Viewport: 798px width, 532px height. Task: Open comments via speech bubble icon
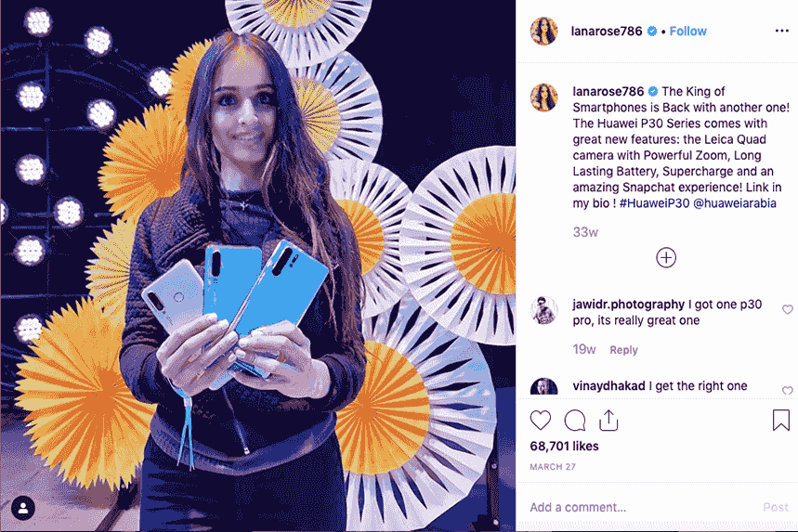575,421
